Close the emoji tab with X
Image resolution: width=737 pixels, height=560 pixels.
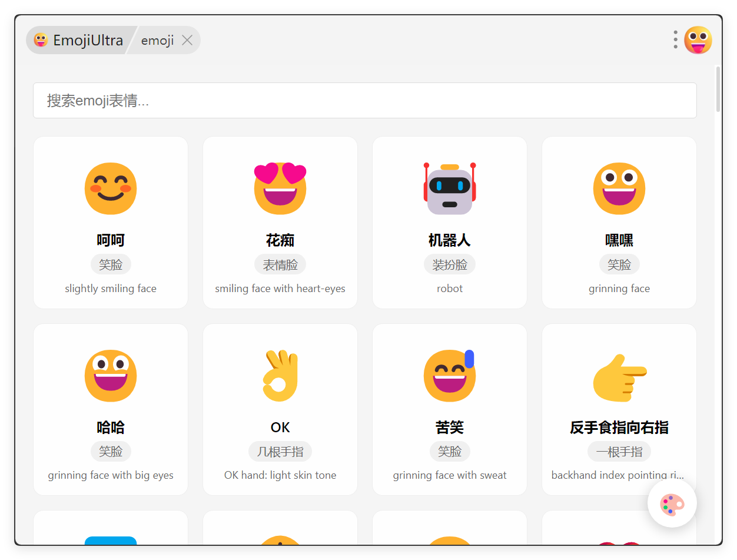[187, 40]
